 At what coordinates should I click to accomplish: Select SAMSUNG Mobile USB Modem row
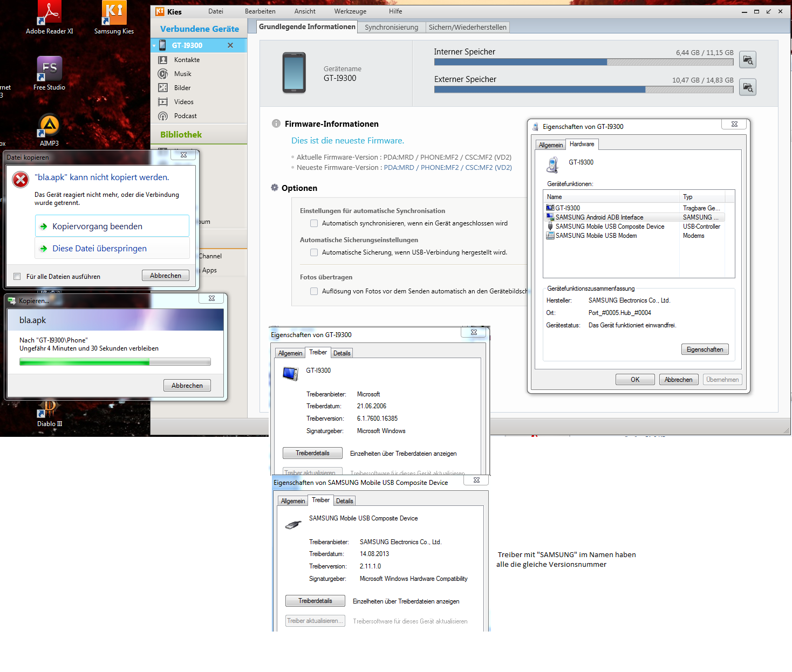pos(634,236)
